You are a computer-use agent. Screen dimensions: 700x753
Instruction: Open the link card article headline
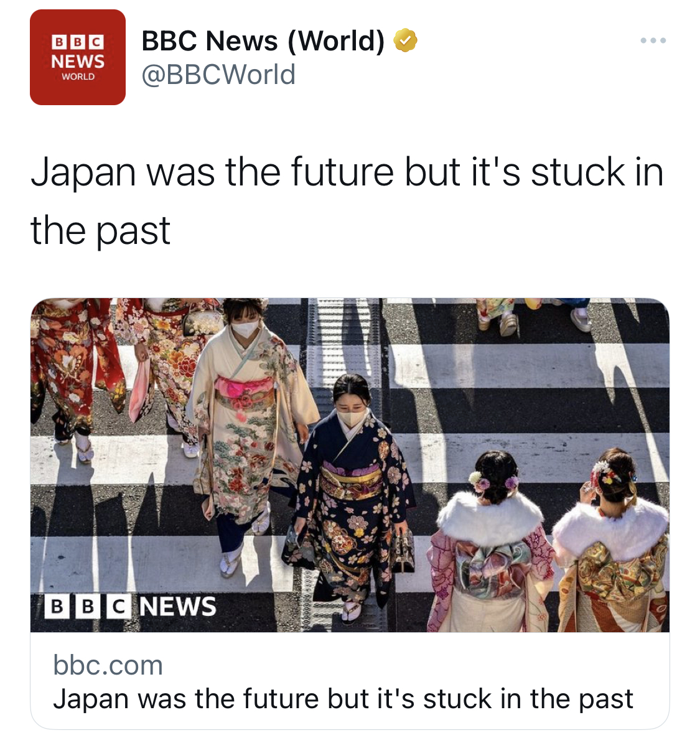pos(343,699)
